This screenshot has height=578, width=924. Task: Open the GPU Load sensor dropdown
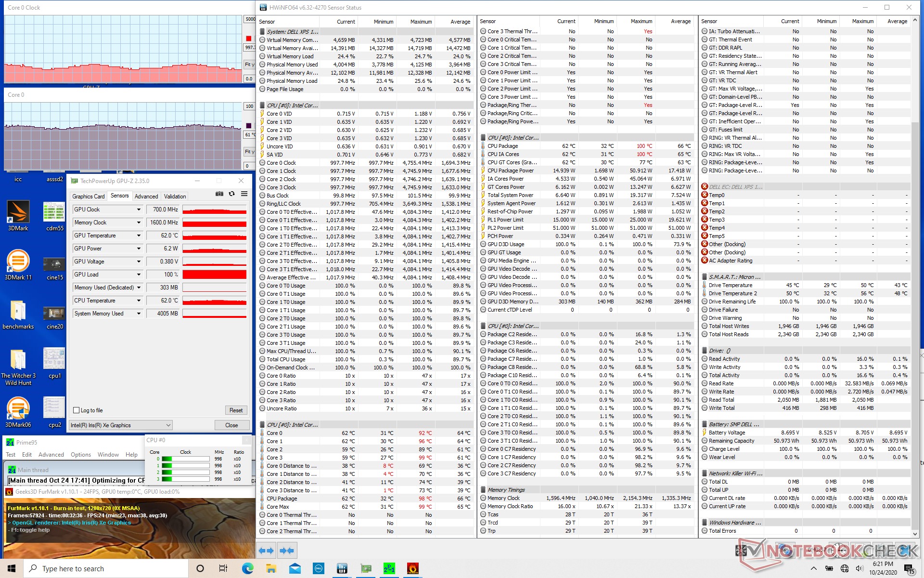[139, 275]
